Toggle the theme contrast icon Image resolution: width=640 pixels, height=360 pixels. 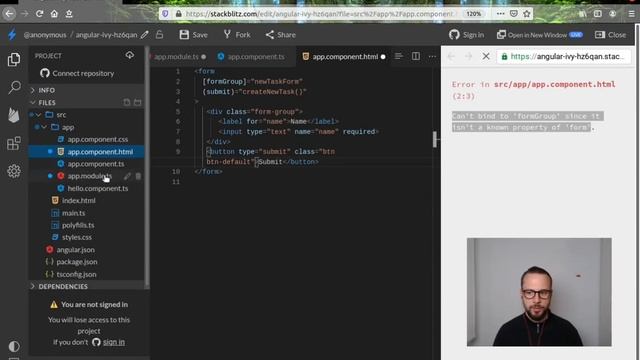pyautogui.click(x=14, y=346)
